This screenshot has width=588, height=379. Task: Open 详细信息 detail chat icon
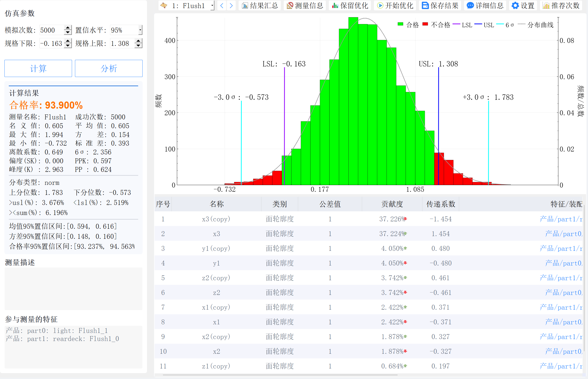(470, 5)
